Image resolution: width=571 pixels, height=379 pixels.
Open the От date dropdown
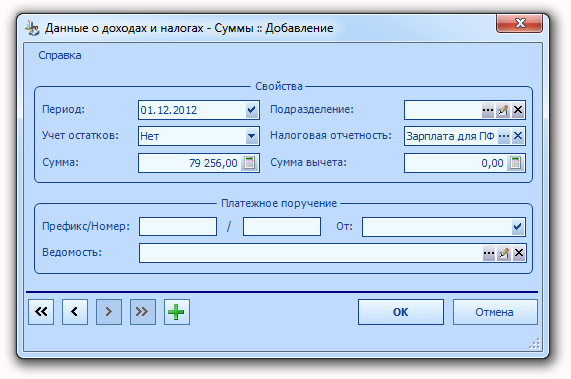(517, 227)
